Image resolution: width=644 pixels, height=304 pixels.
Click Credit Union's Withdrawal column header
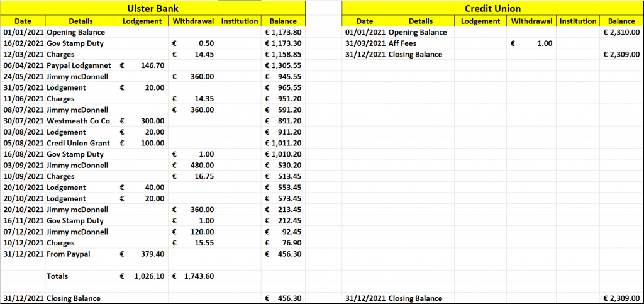coord(531,21)
